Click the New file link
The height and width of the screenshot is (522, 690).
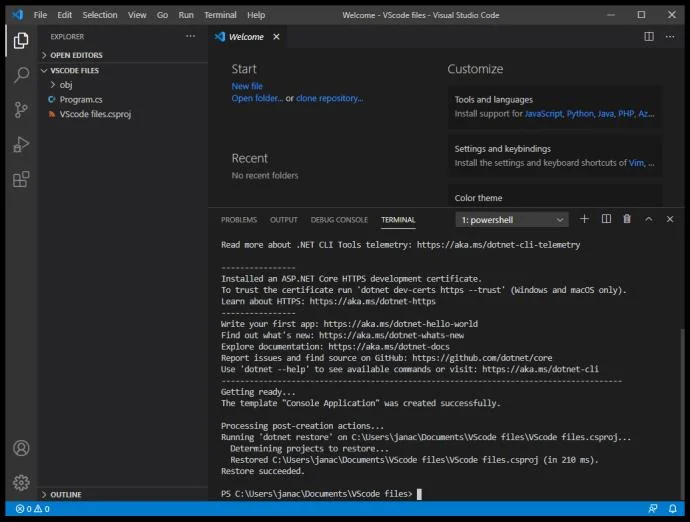point(247,86)
